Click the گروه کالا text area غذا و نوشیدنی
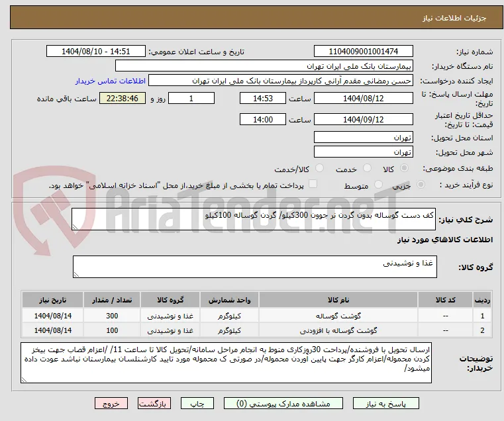504x421 pixels. pos(254,267)
